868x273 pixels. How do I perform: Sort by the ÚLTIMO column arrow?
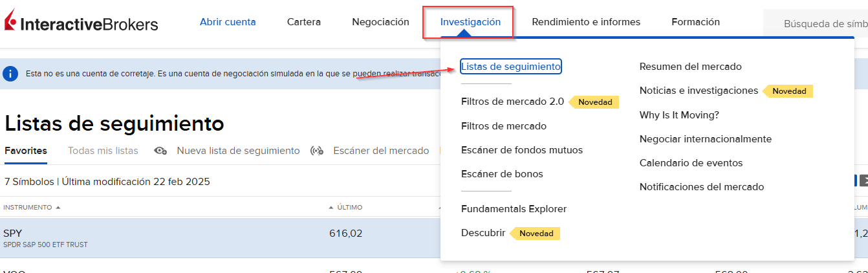332,208
